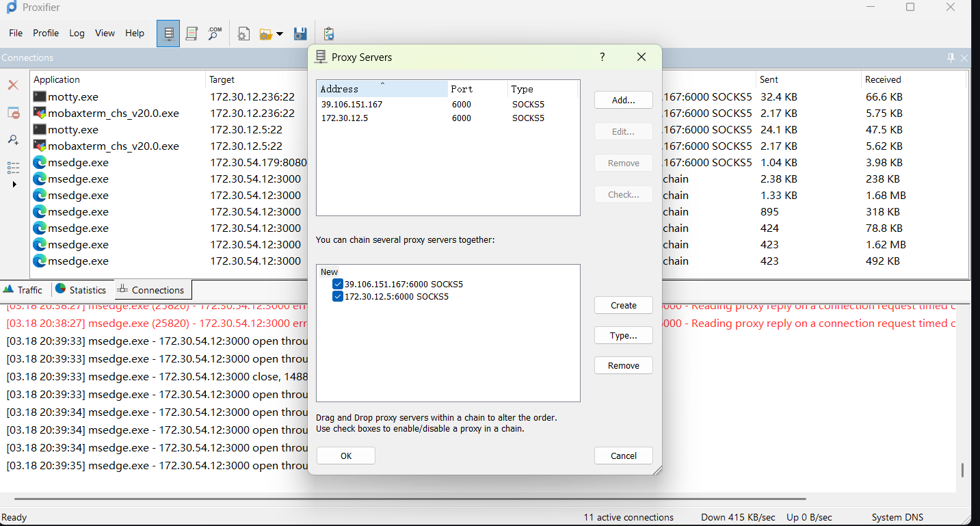Click the Proxy Servers toolbar icon
980x526 pixels.
pyautogui.click(x=168, y=34)
